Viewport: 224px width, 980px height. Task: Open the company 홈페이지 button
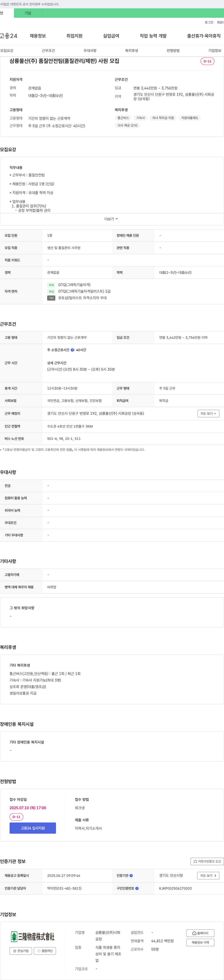pyautogui.click(x=200, y=933)
